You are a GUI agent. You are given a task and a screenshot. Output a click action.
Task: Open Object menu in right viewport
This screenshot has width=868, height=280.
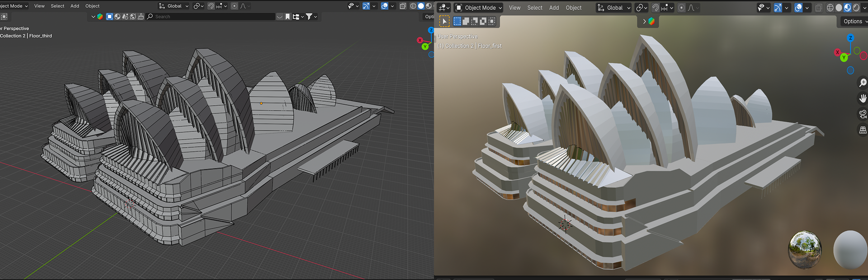click(x=574, y=8)
